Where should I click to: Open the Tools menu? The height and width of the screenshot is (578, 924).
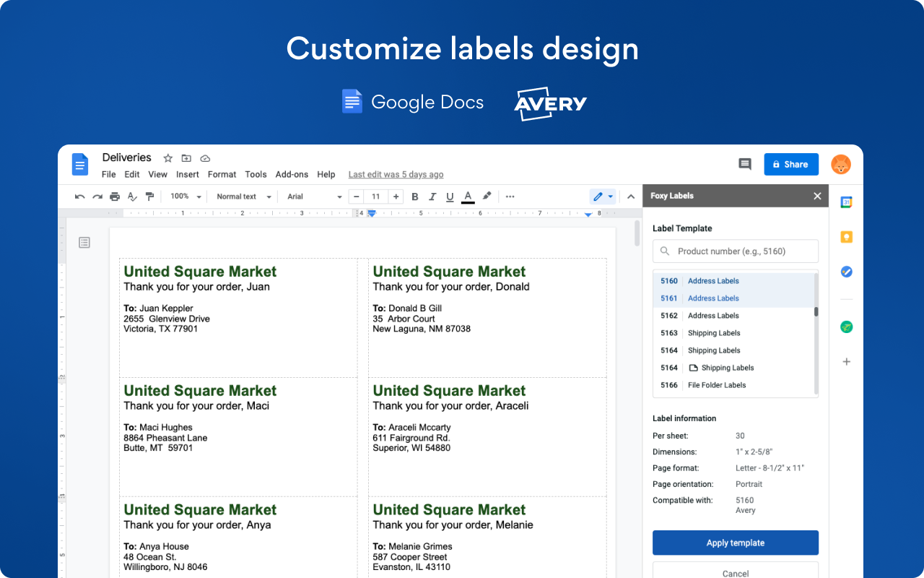click(256, 174)
